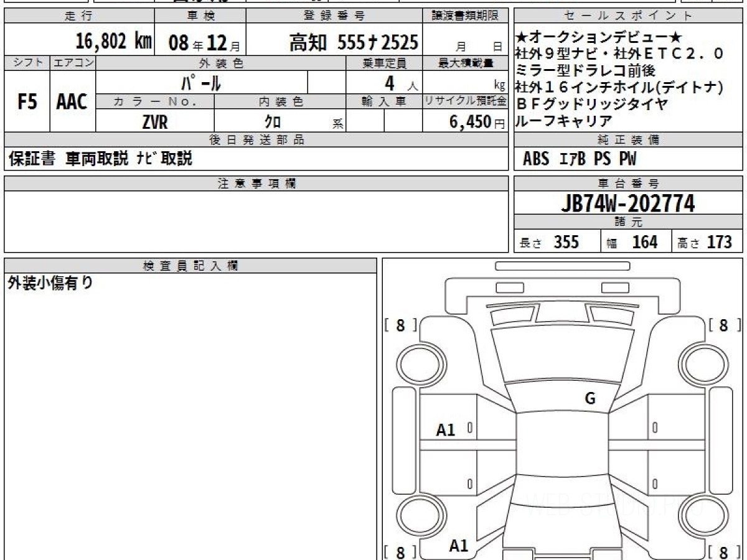
Task: Select the ZVR color number
Action: coord(154,123)
